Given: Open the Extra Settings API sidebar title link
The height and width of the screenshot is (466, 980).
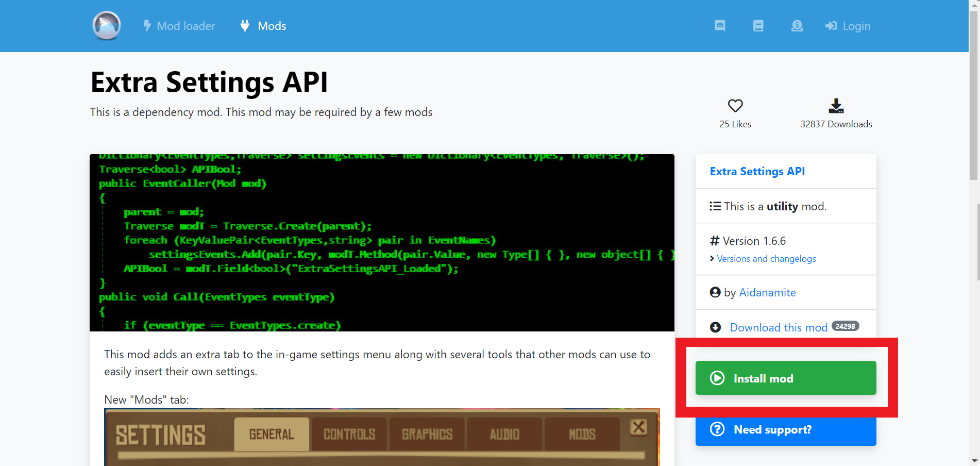Looking at the screenshot, I should [757, 171].
